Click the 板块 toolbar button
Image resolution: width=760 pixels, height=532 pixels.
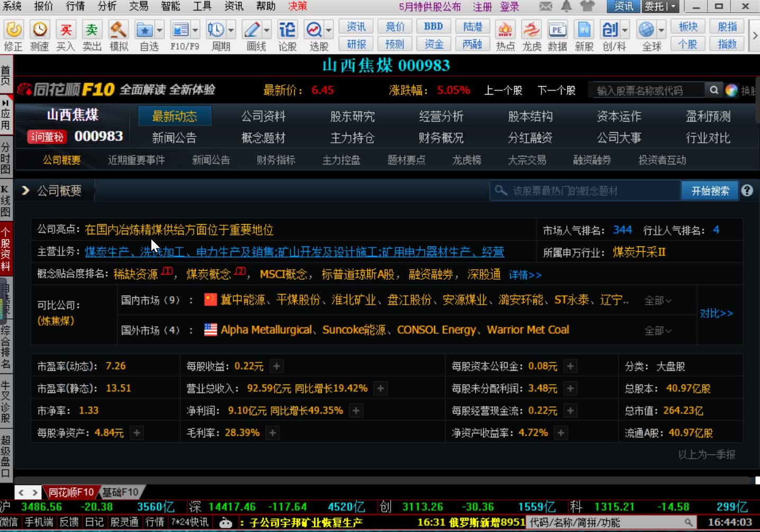point(688,26)
